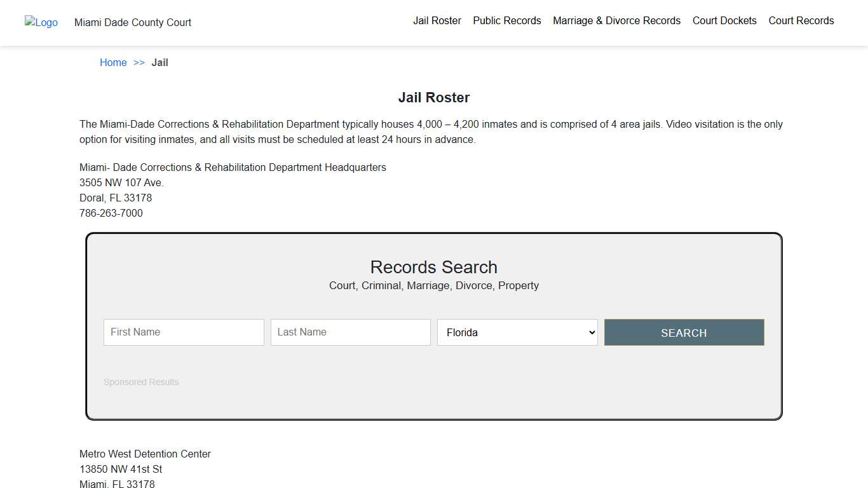Open Marriage & Divorce Records
This screenshot has width=868, height=488.
(x=616, y=20)
